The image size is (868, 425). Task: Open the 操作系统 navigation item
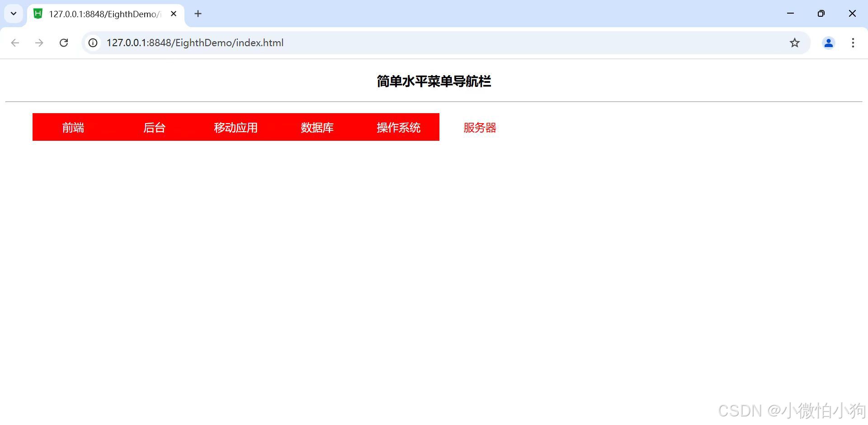(399, 127)
